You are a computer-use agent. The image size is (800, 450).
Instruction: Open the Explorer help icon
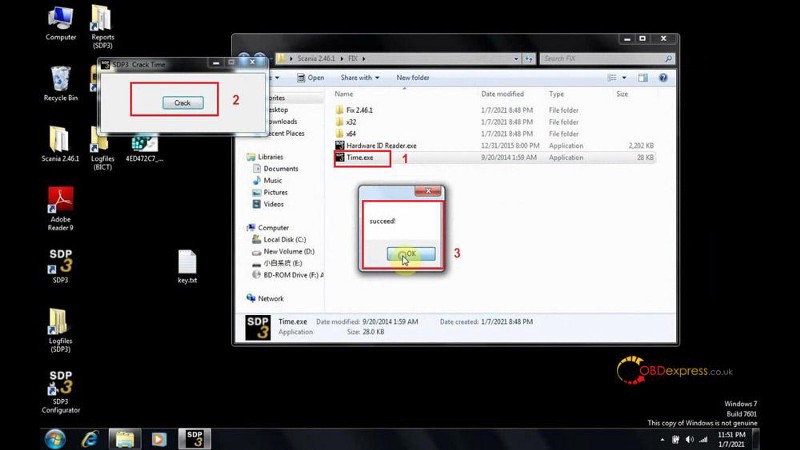click(x=663, y=78)
